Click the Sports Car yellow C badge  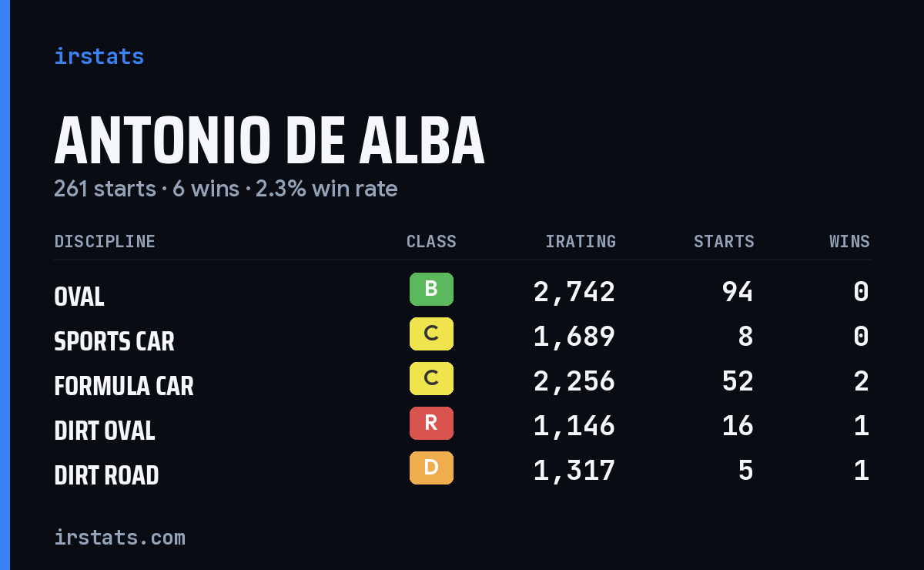click(431, 334)
